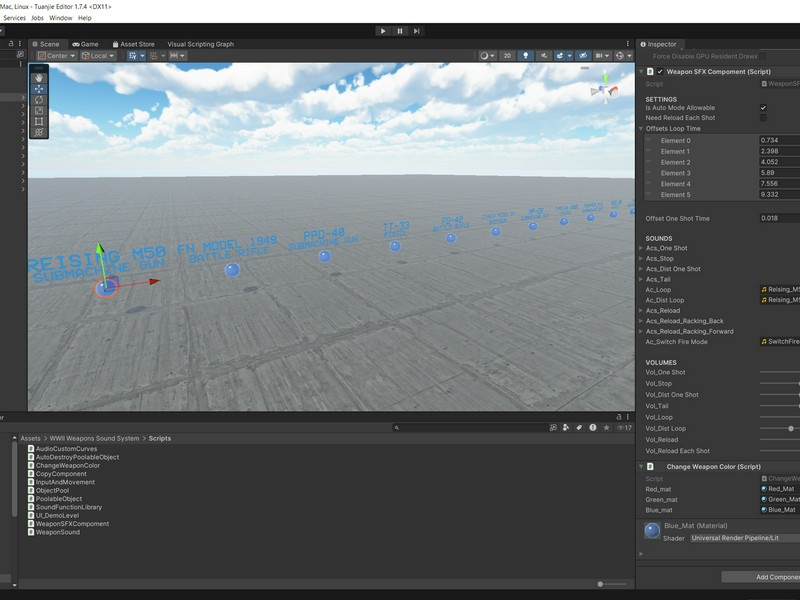Click Search by Type icon in Project
Viewport: 800px width, 600px height.
566,428
